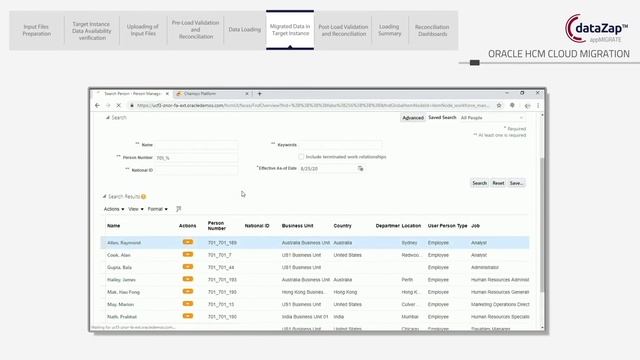640x360 pixels.
Task: Click the Reset button
Action: tap(498, 183)
